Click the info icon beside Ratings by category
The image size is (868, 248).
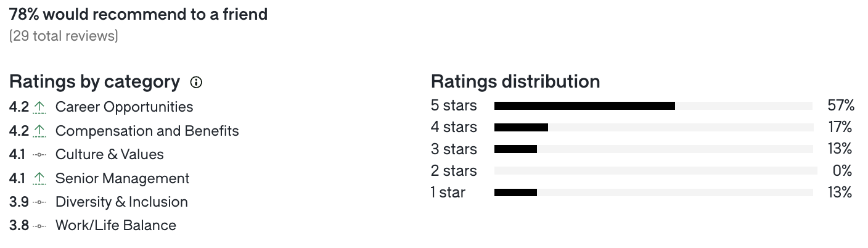click(196, 82)
